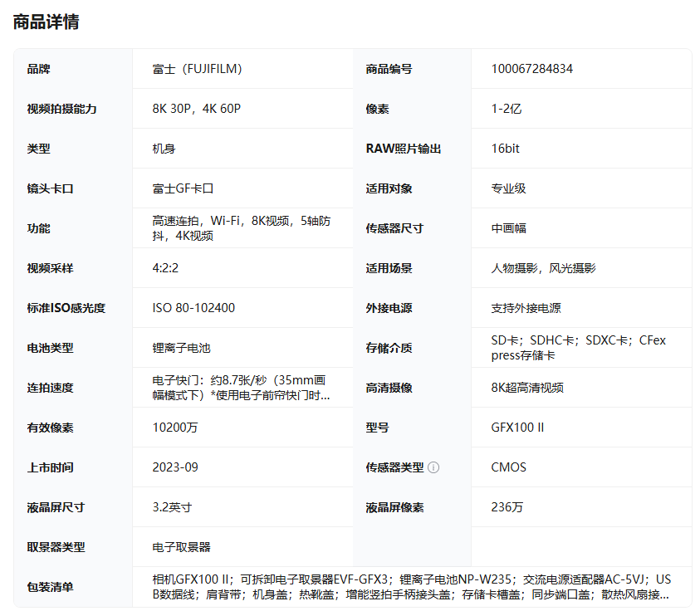Click the truncated 包装清单 contents text

pos(412,587)
